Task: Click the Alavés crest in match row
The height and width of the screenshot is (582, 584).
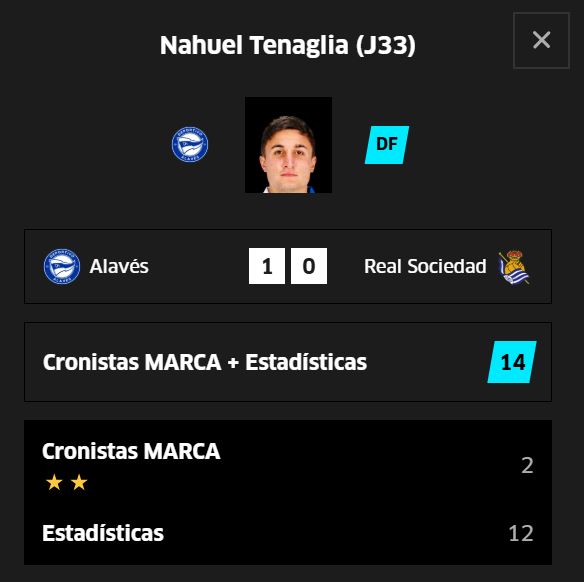Action: (61, 266)
